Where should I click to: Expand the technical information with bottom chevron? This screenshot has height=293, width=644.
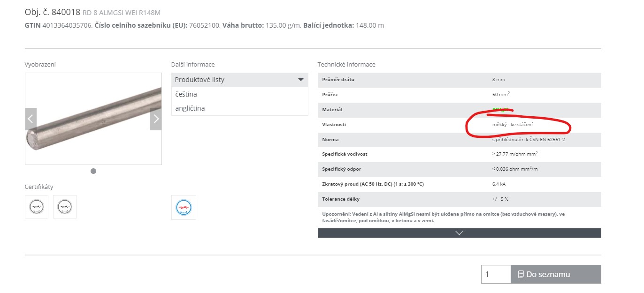pyautogui.click(x=459, y=233)
